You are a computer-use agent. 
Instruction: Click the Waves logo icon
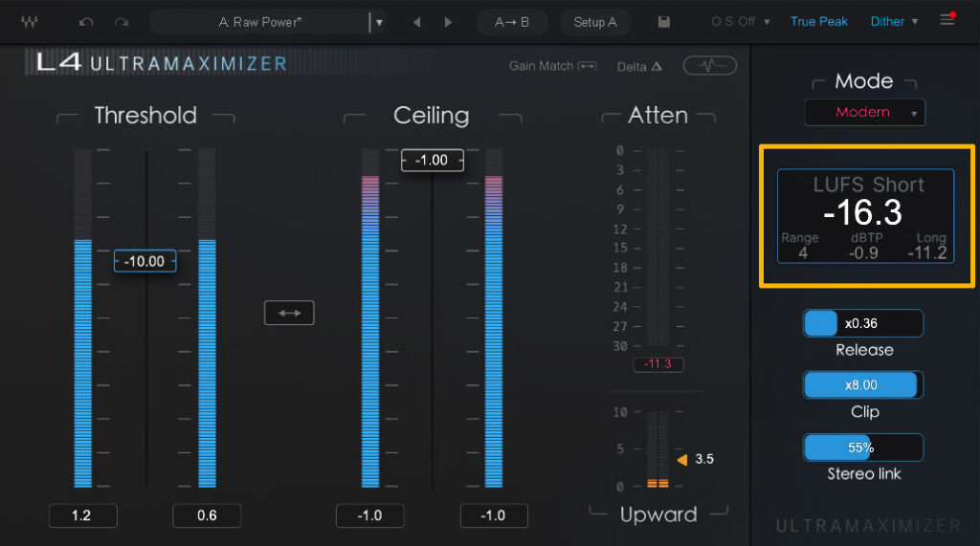click(26, 21)
